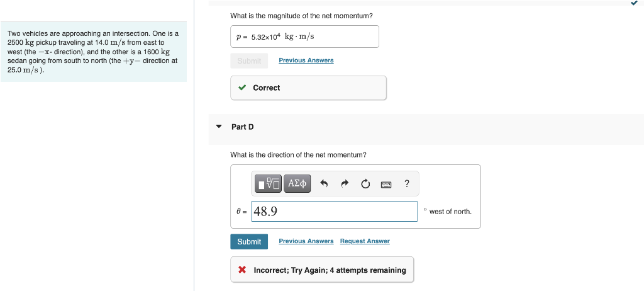Click the redo arrow icon

[345, 183]
